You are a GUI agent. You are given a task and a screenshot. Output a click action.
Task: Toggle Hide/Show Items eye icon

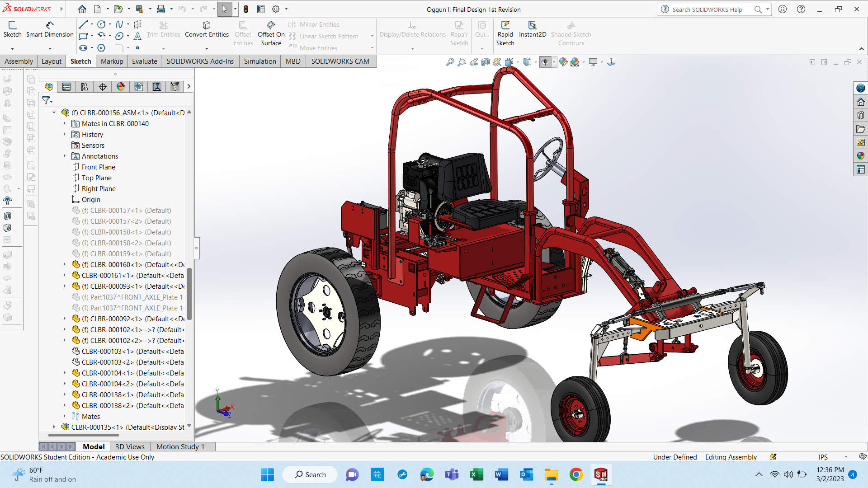click(x=546, y=62)
